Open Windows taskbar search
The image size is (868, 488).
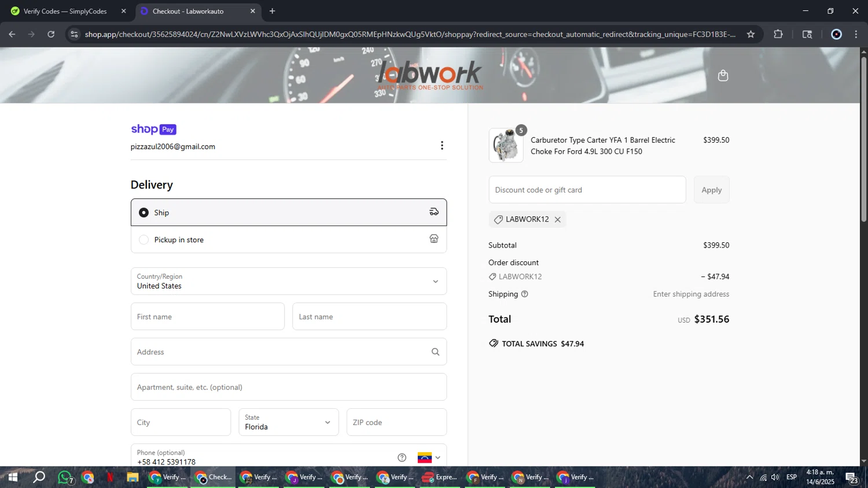[39, 478]
